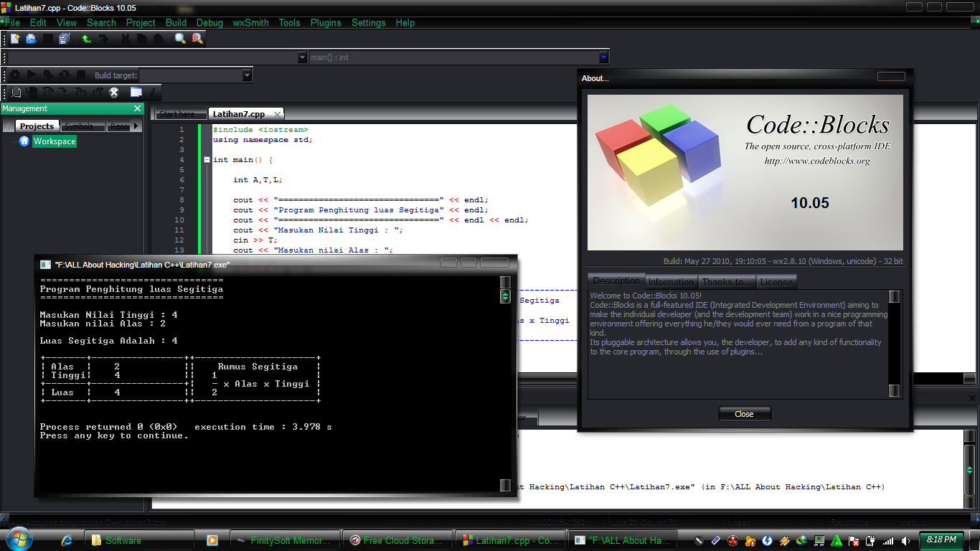The width and height of the screenshot is (980, 551).
Task: Save all files with the toolbar icon
Action: 63,38
